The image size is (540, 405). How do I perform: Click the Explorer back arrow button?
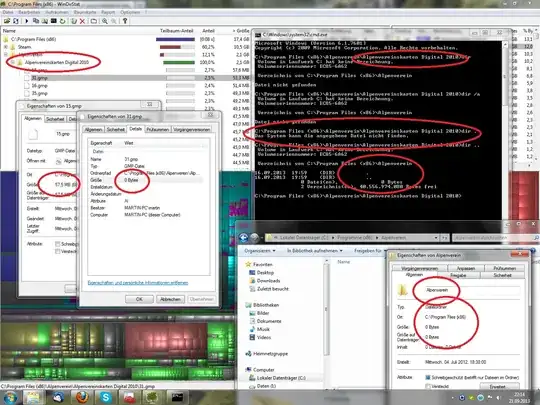tap(243, 238)
